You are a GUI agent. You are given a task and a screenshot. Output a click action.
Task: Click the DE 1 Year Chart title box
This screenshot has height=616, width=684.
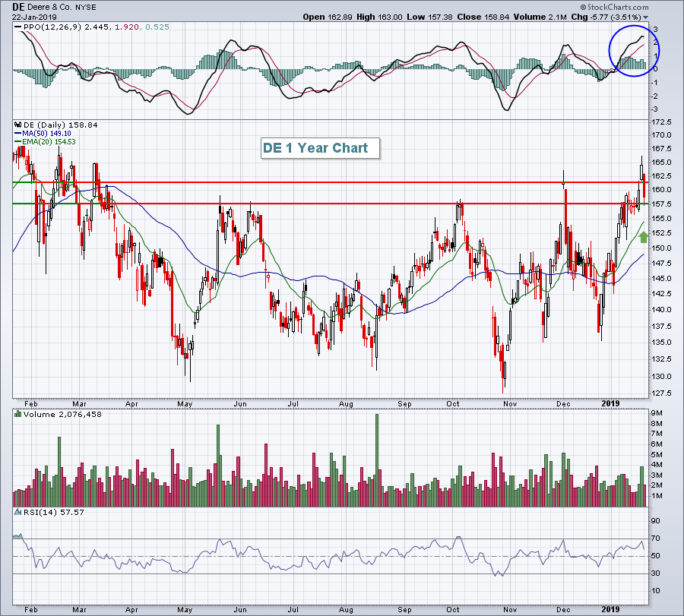pyautogui.click(x=320, y=148)
